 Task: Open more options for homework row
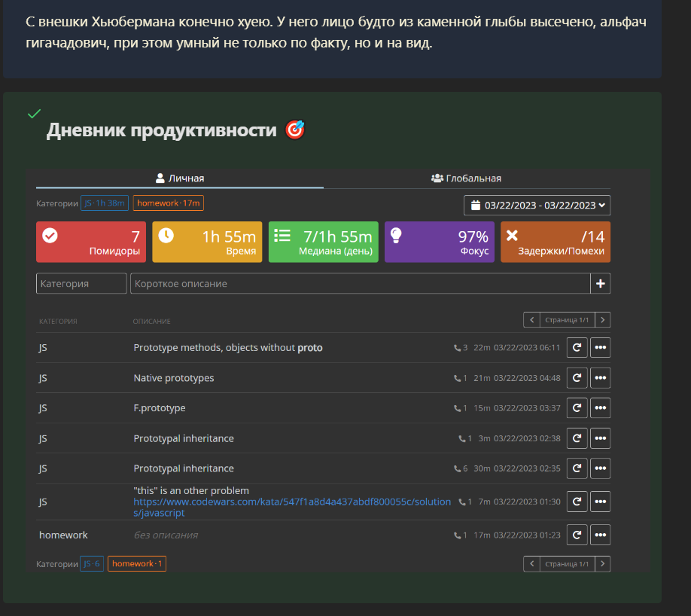[600, 535]
